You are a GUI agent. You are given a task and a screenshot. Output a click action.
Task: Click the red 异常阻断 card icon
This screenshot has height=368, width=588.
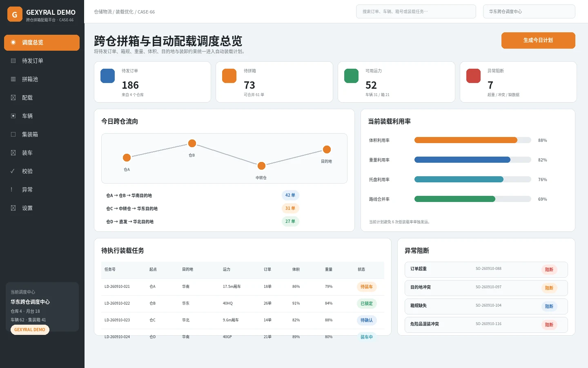(473, 76)
